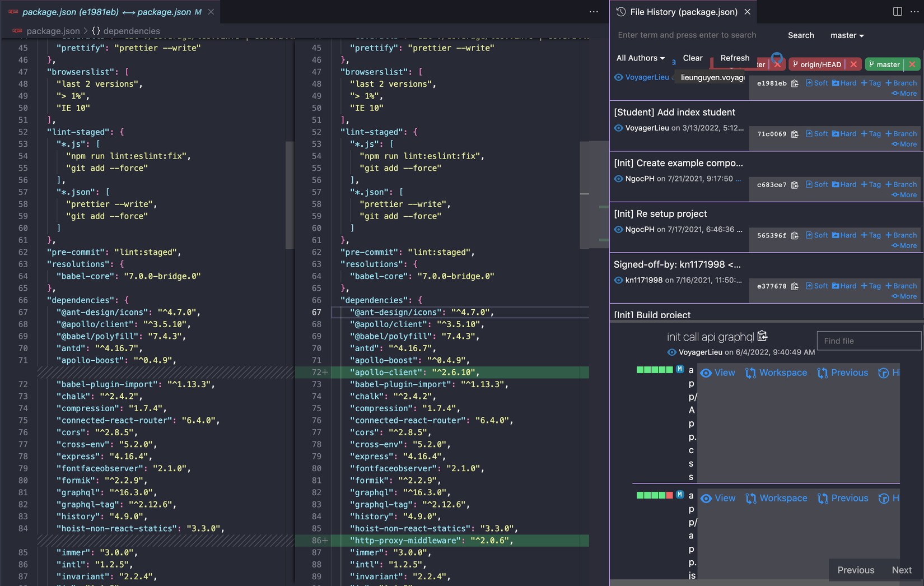
Task: Remove the origin/HEAD ref badge
Action: pos(853,64)
